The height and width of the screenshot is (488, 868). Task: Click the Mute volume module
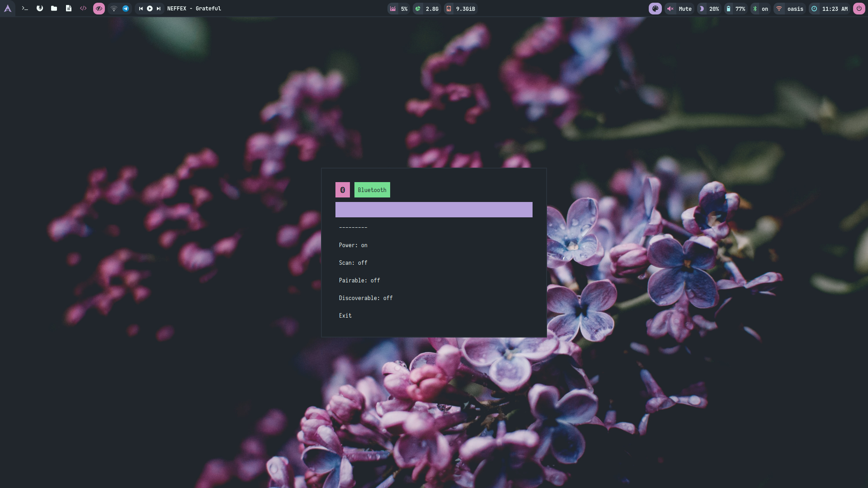680,9
